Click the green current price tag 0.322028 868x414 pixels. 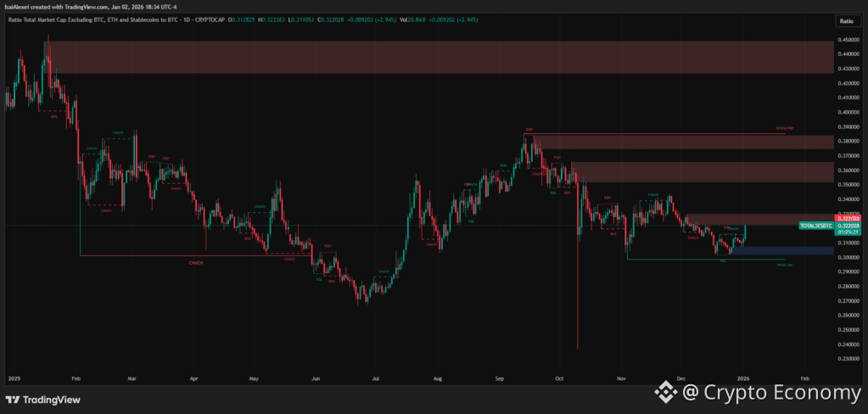pyautogui.click(x=848, y=226)
